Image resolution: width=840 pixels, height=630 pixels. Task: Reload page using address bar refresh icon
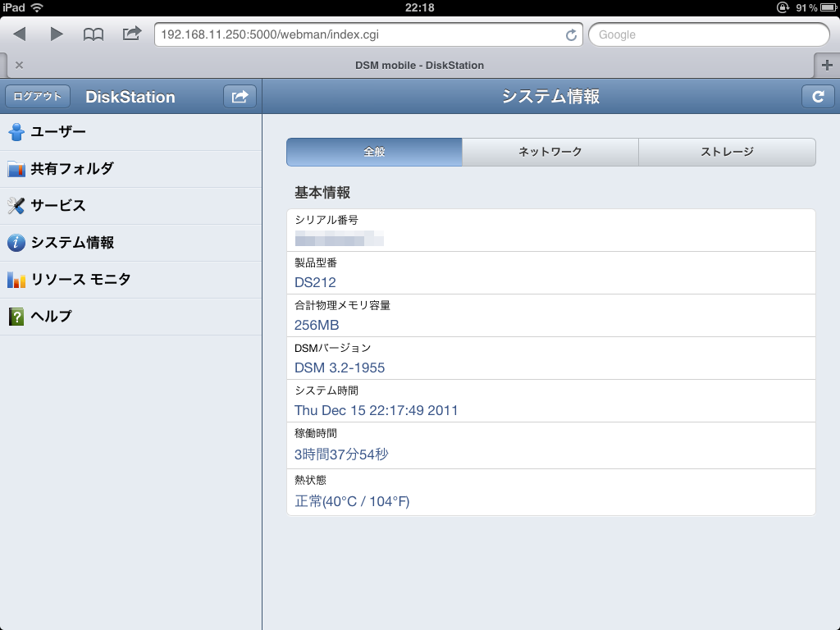(x=571, y=34)
